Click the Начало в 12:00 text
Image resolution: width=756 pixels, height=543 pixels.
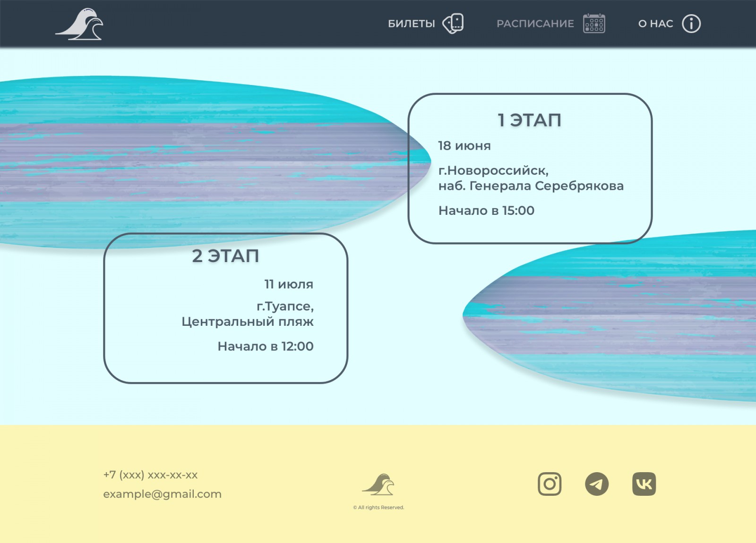(266, 346)
